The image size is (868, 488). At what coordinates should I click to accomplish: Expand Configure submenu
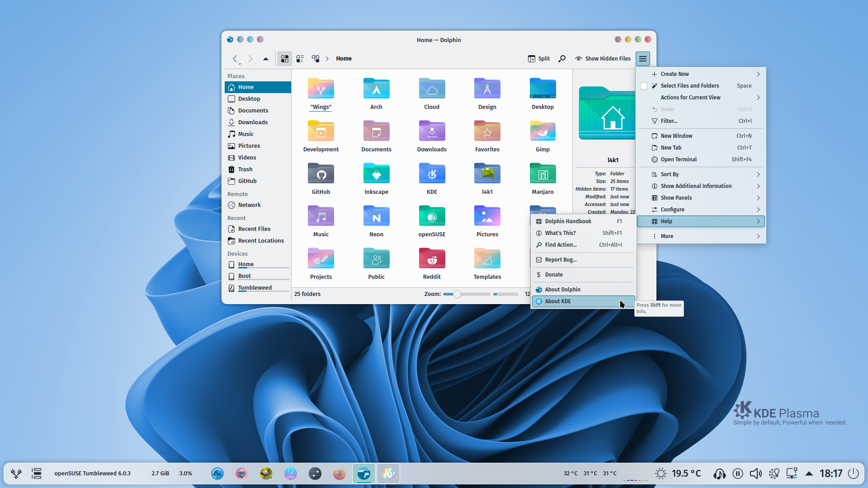(x=701, y=210)
